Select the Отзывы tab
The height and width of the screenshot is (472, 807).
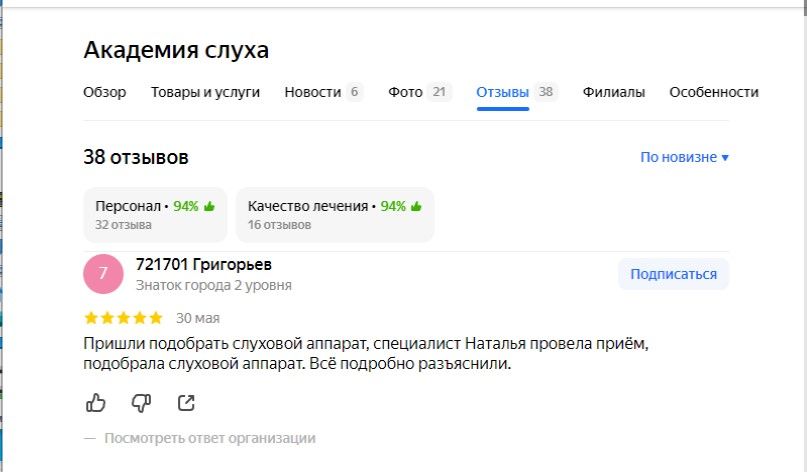(x=502, y=92)
